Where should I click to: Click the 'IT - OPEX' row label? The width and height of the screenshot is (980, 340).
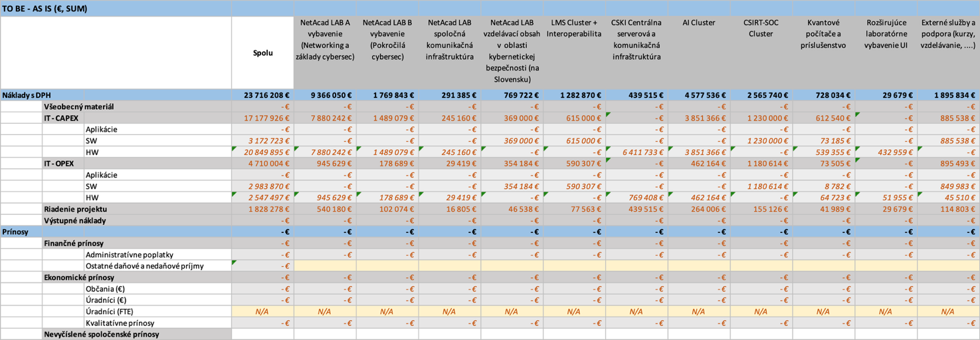pos(59,164)
